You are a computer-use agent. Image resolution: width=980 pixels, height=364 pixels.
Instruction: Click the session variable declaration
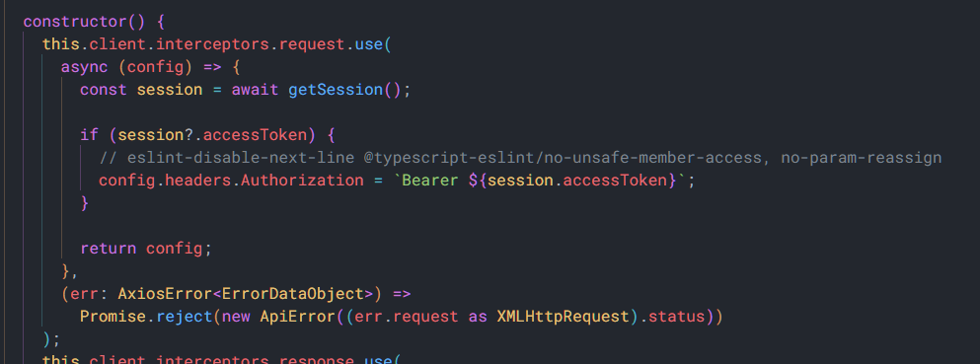[x=170, y=90]
